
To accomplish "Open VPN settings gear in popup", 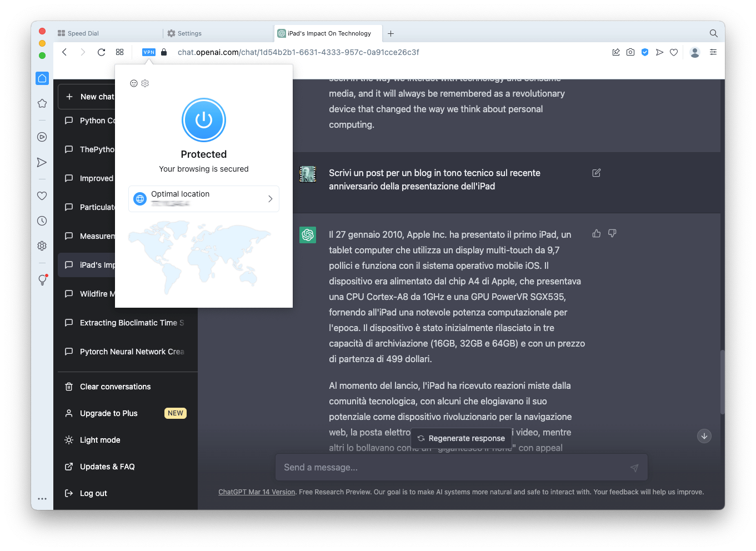I will [145, 83].
